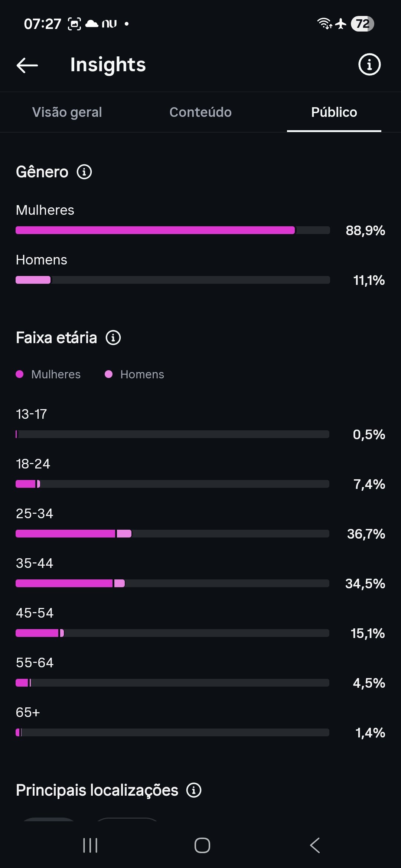Tap the battery indicator in status bar

[362, 24]
